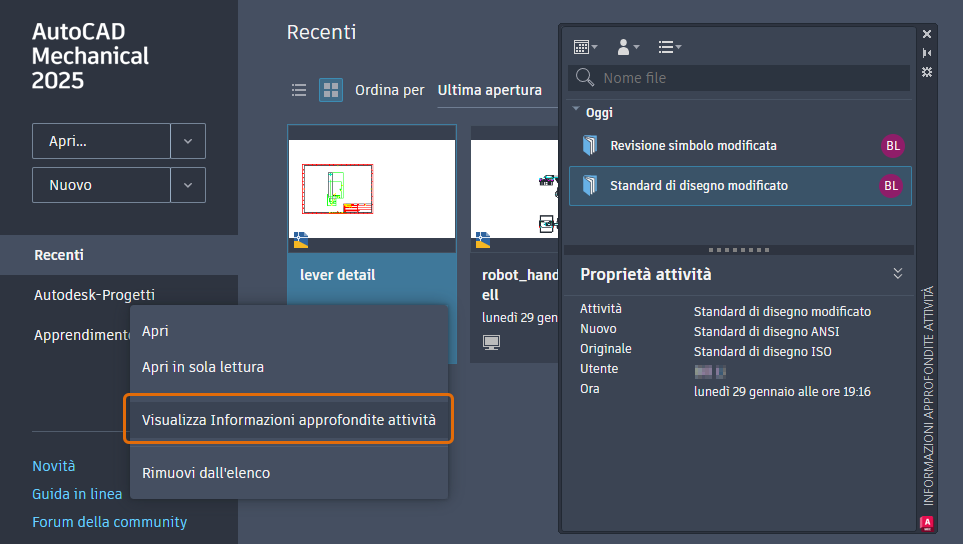The width and height of the screenshot is (963, 544).
Task: Open palette properties settings icon
Action: pyautogui.click(x=927, y=72)
